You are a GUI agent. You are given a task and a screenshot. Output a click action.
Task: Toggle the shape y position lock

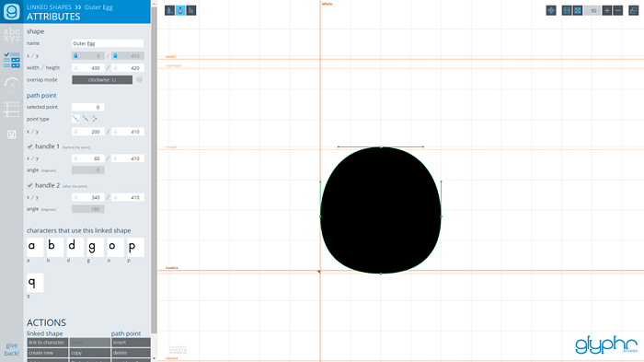point(115,55)
